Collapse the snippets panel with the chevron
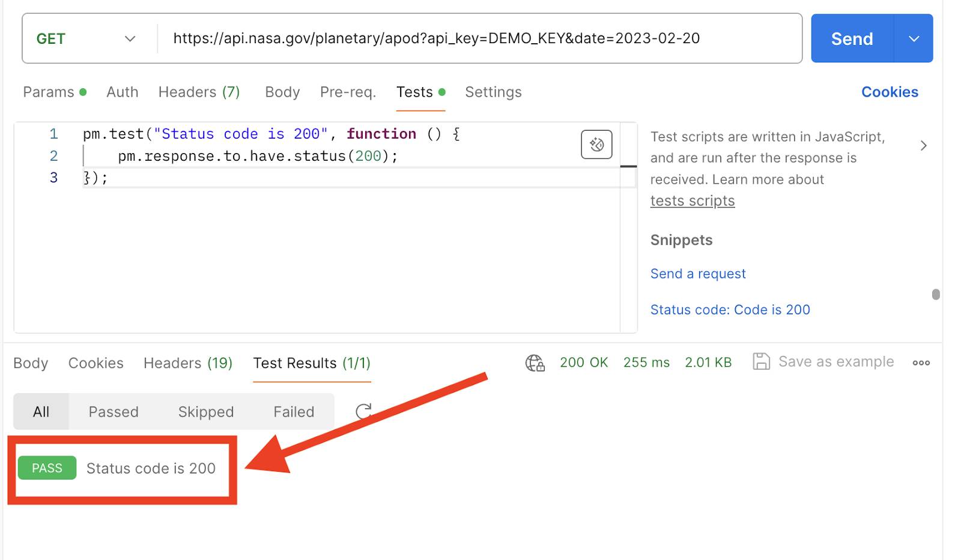961x560 pixels. [x=924, y=145]
